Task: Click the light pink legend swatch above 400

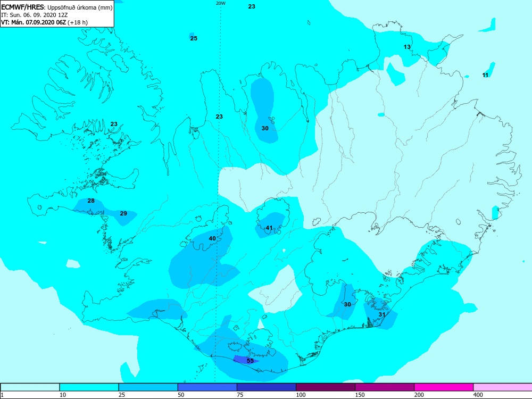Action: pos(503,387)
